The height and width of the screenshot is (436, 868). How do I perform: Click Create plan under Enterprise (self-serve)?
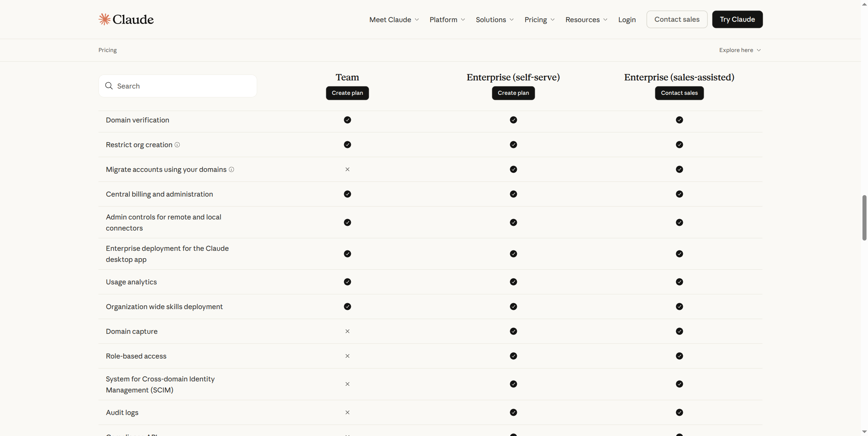pyautogui.click(x=513, y=93)
